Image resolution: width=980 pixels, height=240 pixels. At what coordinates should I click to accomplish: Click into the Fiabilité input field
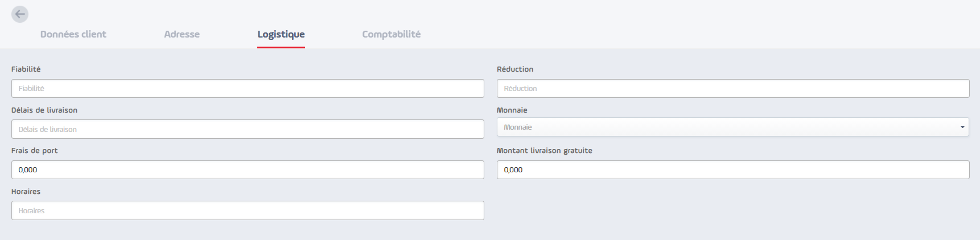pos(248,88)
